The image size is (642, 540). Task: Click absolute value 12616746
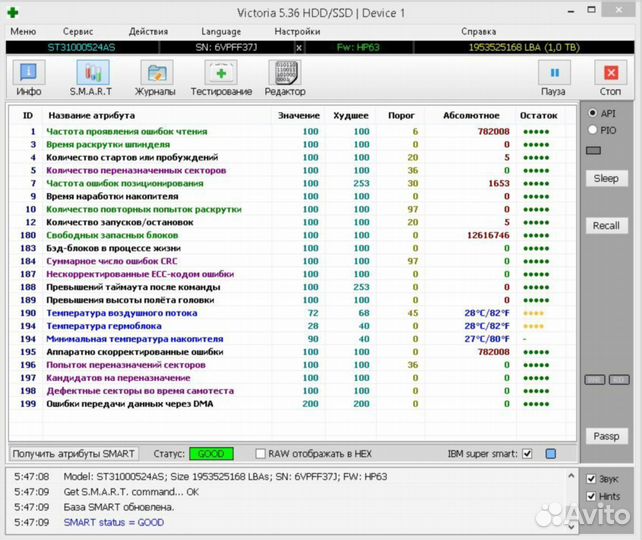[x=488, y=235]
